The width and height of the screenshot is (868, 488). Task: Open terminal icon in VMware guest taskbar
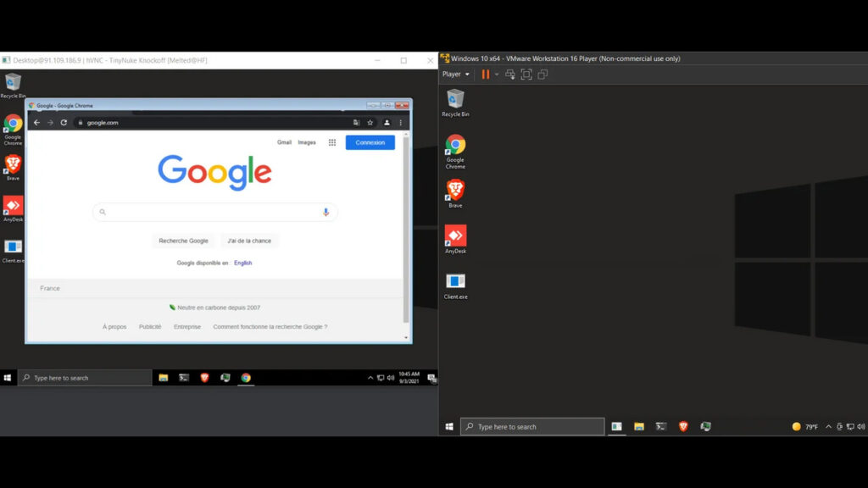(661, 427)
